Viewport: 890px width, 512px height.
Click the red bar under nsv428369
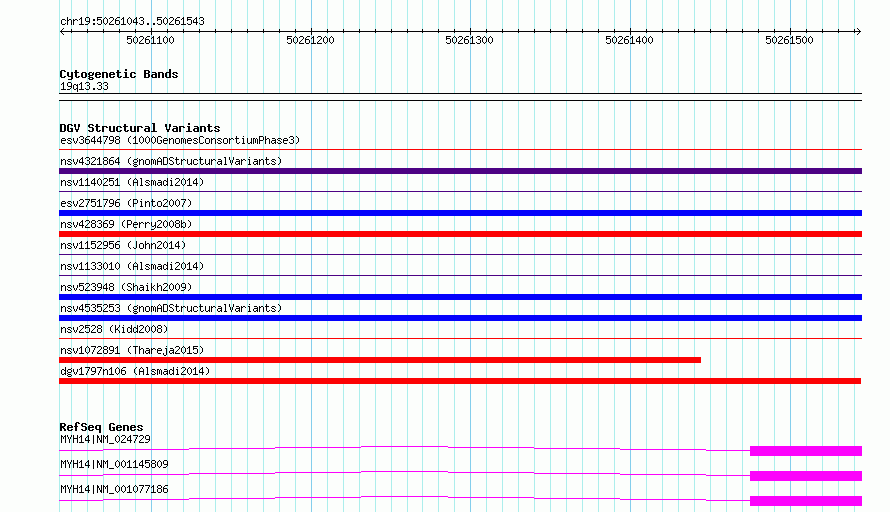click(x=460, y=234)
